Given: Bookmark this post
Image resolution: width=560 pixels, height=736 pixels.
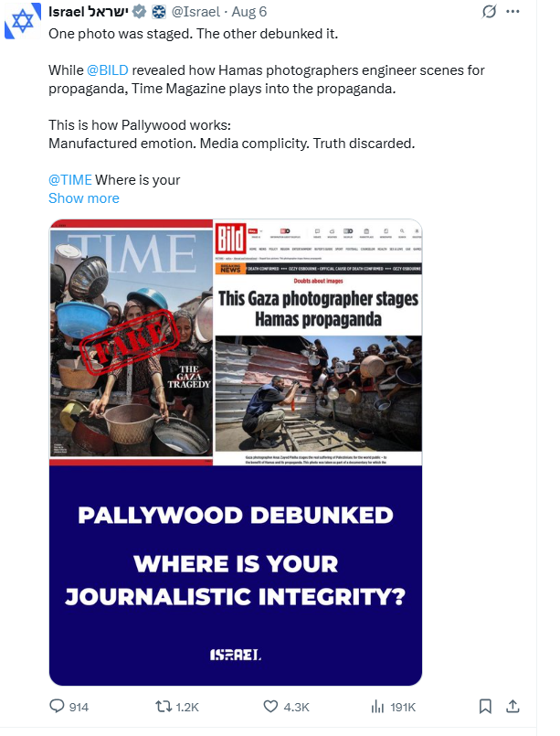Looking at the screenshot, I should pos(485,707).
